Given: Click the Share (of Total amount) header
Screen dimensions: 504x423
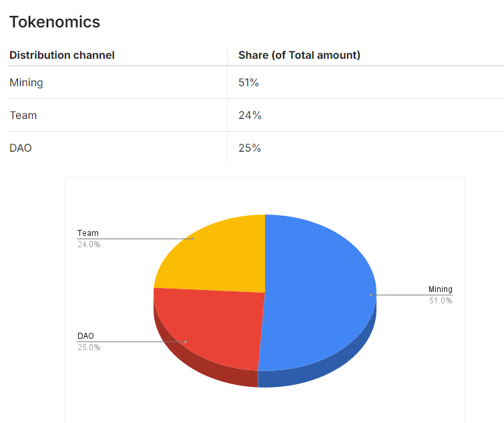Looking at the screenshot, I should pos(299,55).
